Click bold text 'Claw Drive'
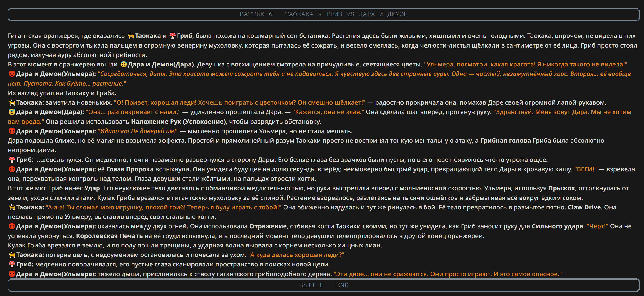Image resolution: width=644 pixels, height=296 pixels. pos(584,207)
